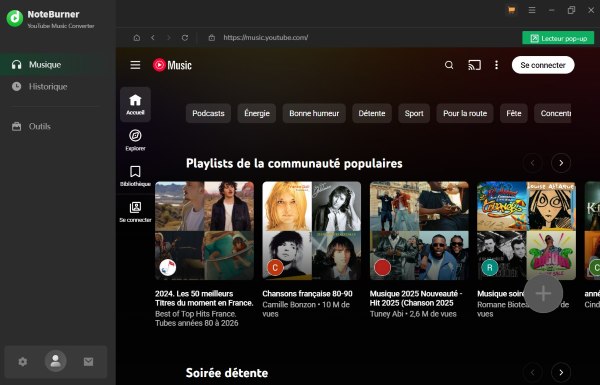600x385 pixels.
Task: Open the user profile avatar icon
Action: (55, 361)
